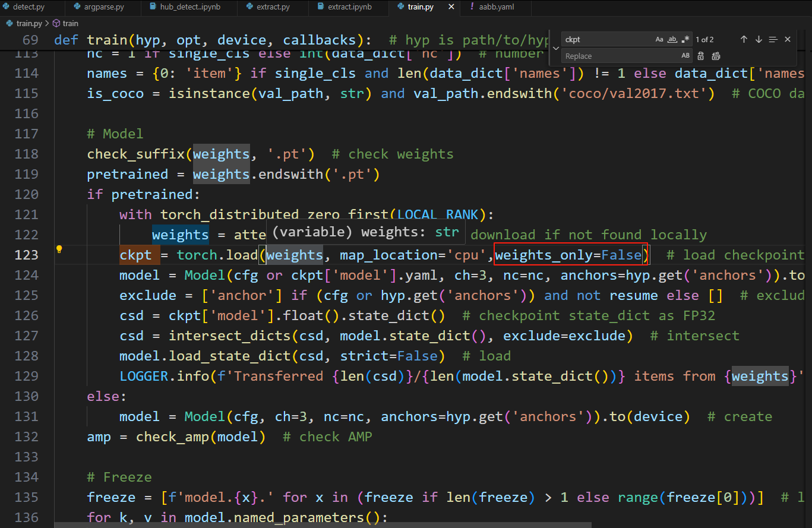812x528 pixels.
Task: Toggle Find in Selection in the search widget
Action: click(x=773, y=39)
